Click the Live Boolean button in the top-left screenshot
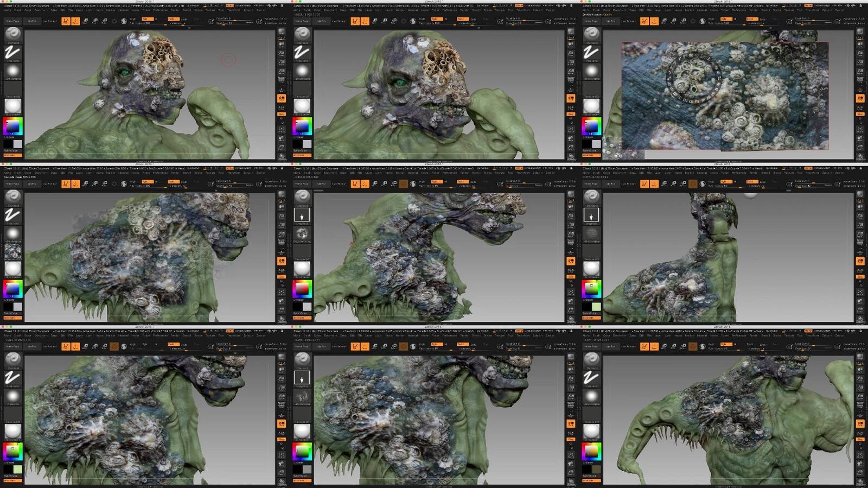 [50, 21]
